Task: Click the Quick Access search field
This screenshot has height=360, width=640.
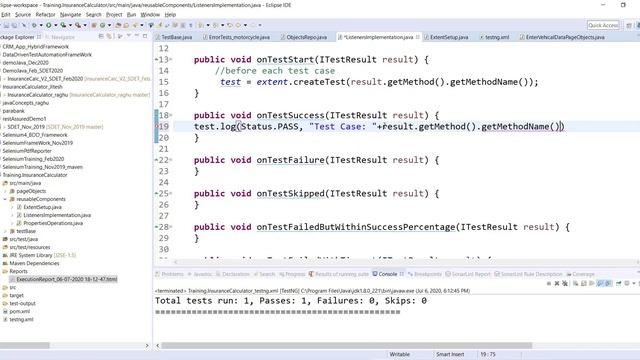Action: (603, 25)
